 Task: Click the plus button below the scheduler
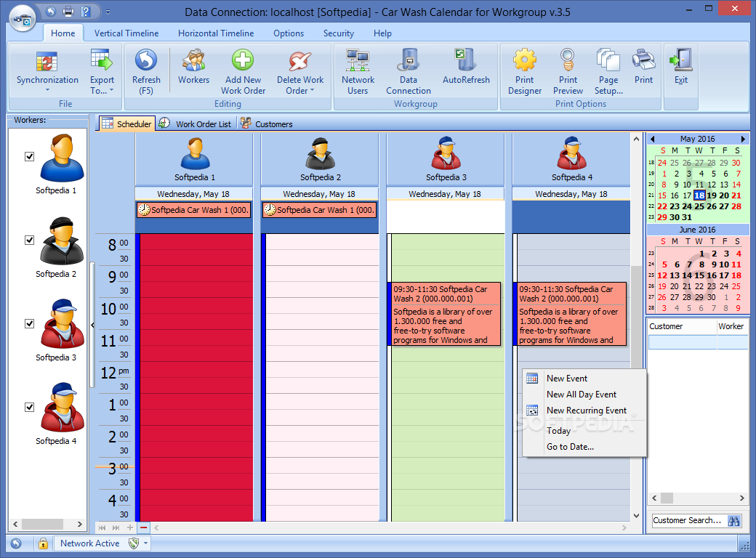pyautogui.click(x=129, y=527)
